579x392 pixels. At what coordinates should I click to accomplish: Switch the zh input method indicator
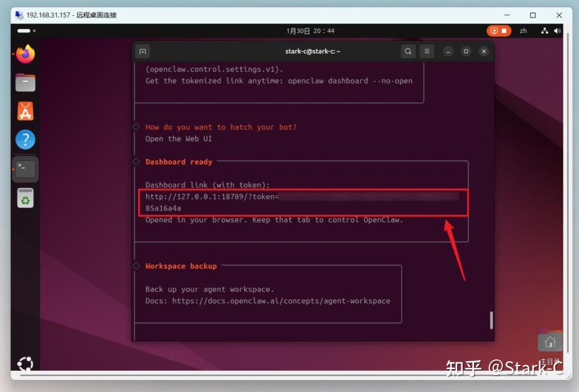tap(524, 31)
